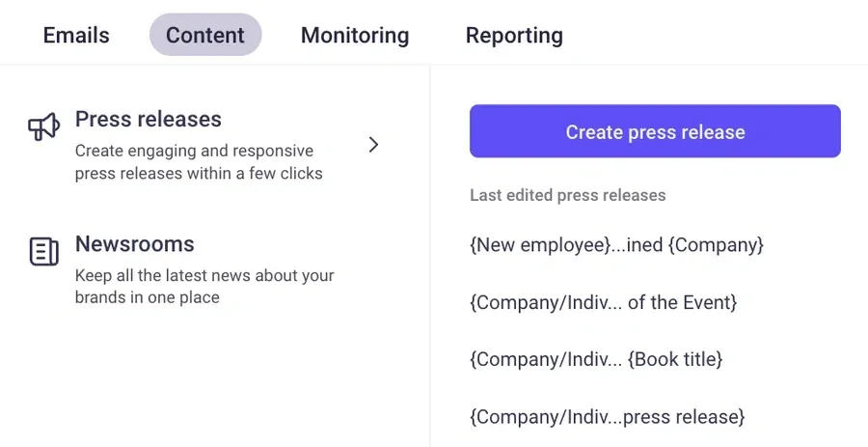Viewport: 868px width, 447px height.
Task: Click the 'Last edited press releases' label
Action: [568, 195]
